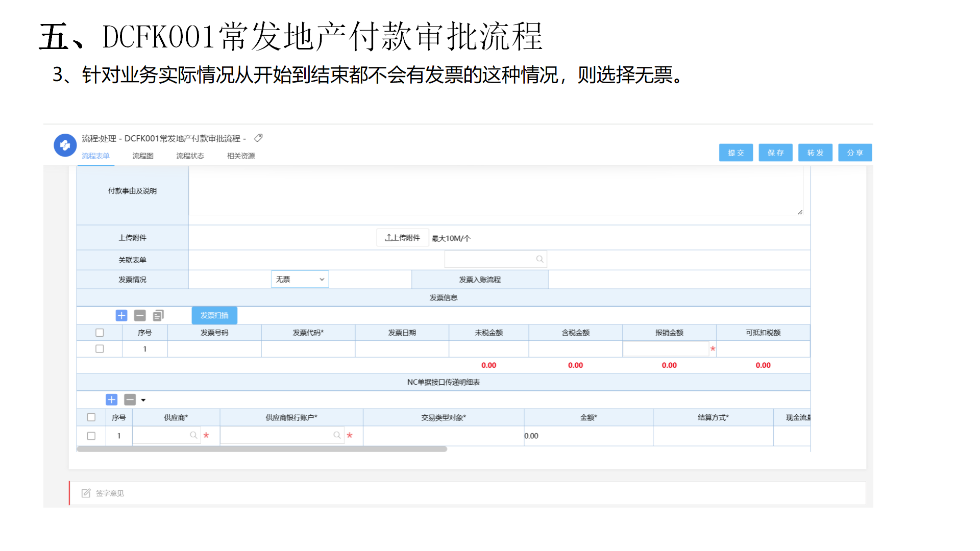Click the horizontal scrollbar under the NC table

[x=261, y=449]
